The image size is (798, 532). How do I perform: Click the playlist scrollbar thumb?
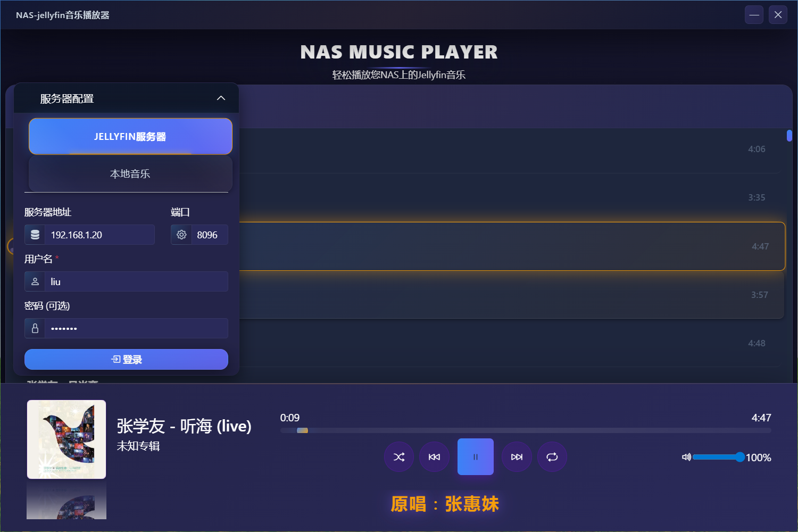coord(789,136)
